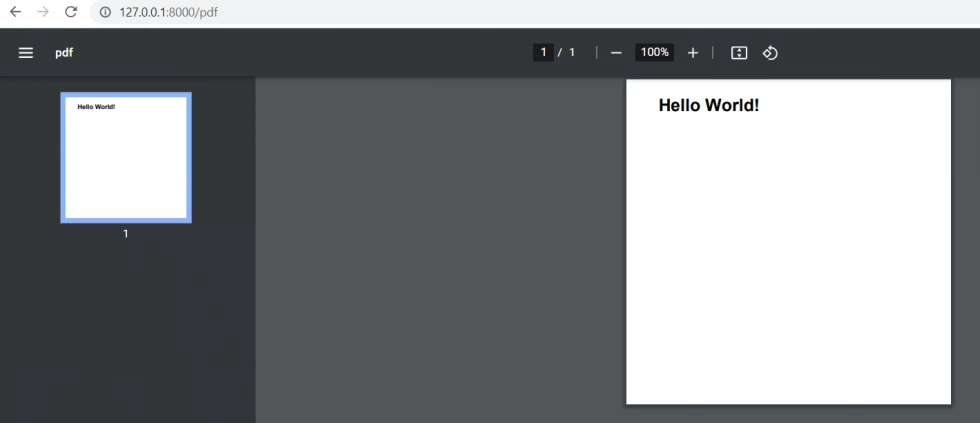980x423 pixels.
Task: Go back to the previous page
Action: (16, 12)
